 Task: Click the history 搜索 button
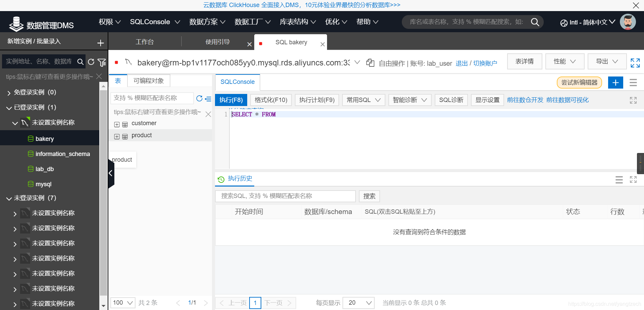click(x=369, y=196)
